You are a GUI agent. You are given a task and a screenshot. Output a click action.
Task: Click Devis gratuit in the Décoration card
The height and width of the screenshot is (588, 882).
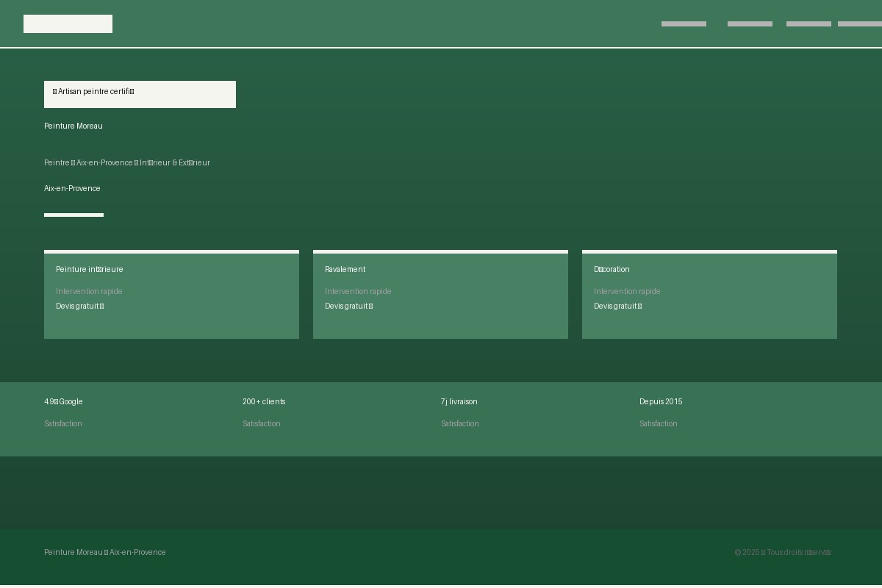(617, 306)
